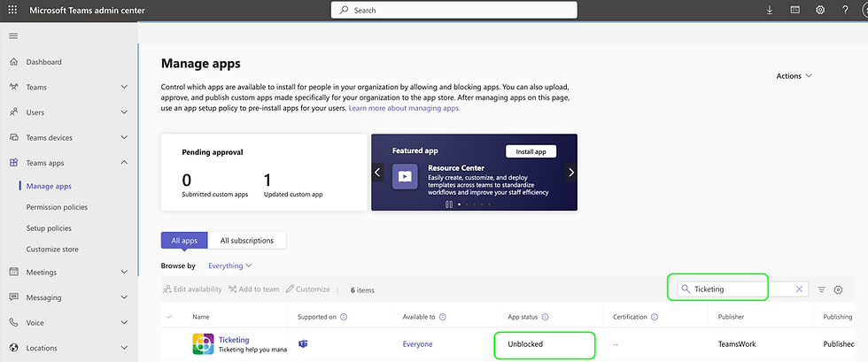Clear the Ticketing search with X icon
This screenshot has width=868, height=362.
tap(799, 289)
